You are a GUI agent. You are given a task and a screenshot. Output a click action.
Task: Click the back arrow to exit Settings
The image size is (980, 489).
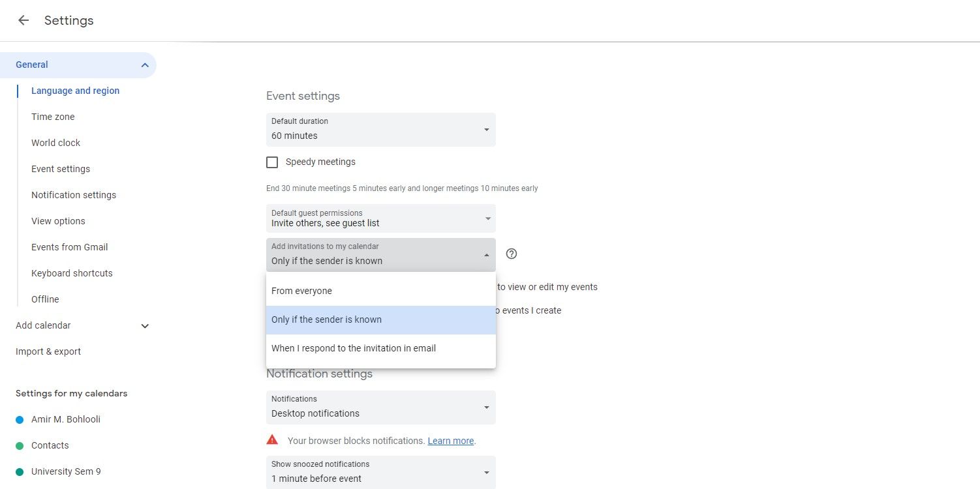click(x=23, y=20)
